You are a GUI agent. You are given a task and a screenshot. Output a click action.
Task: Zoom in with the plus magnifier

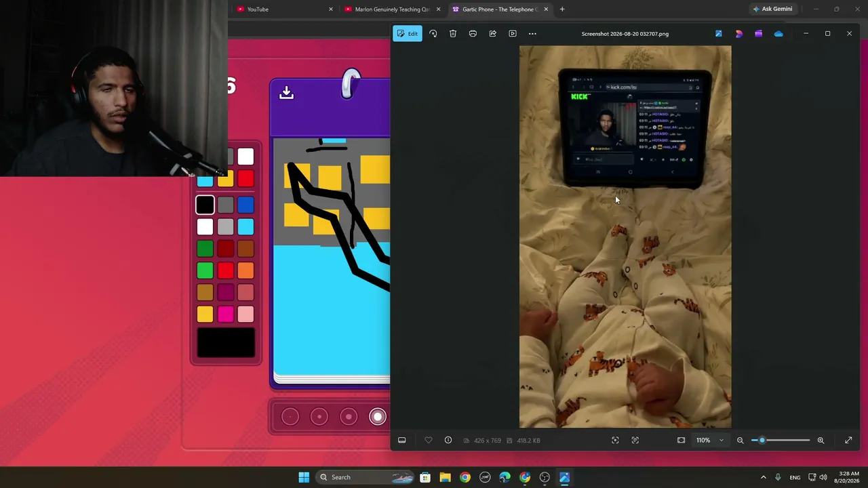click(821, 441)
